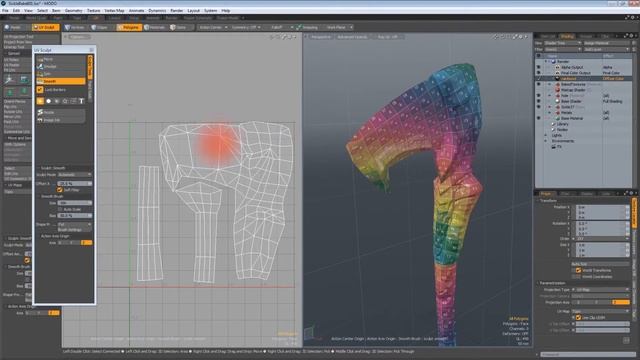Viewport: 640px width, 360px height.
Task: Enable the Auto Scale checkbox
Action: pos(60,209)
